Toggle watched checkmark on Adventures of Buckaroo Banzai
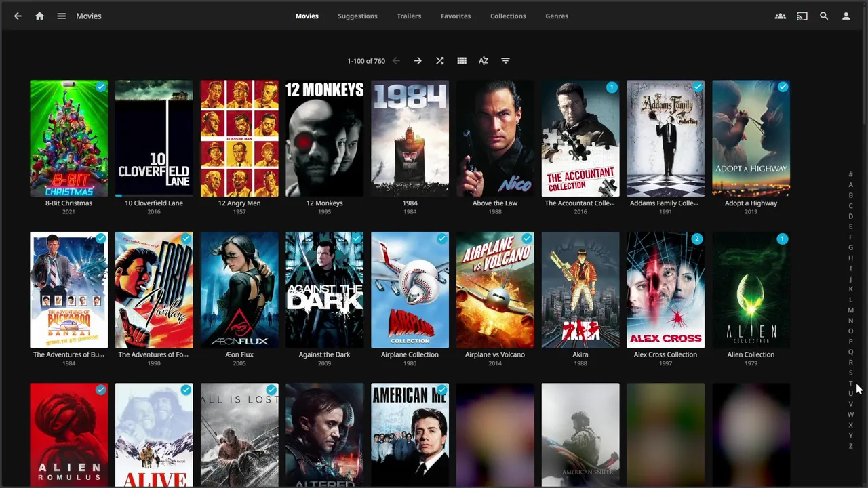This screenshot has width=868, height=488. [101, 239]
